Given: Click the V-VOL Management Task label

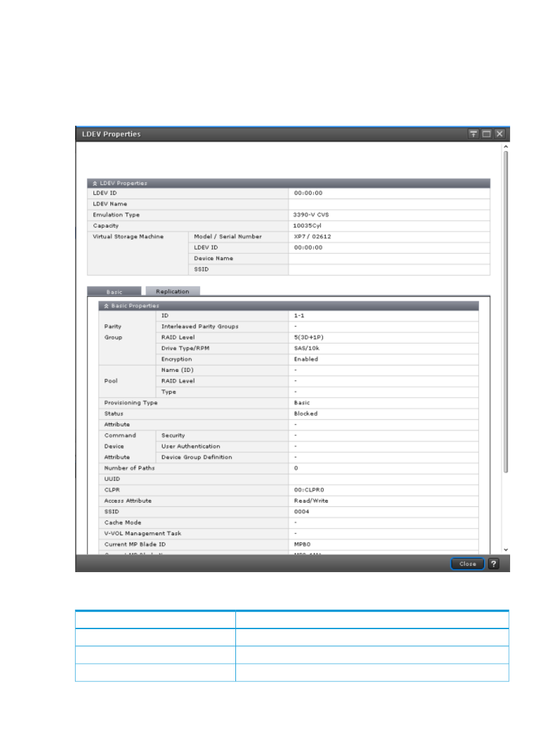Looking at the screenshot, I should [143, 533].
